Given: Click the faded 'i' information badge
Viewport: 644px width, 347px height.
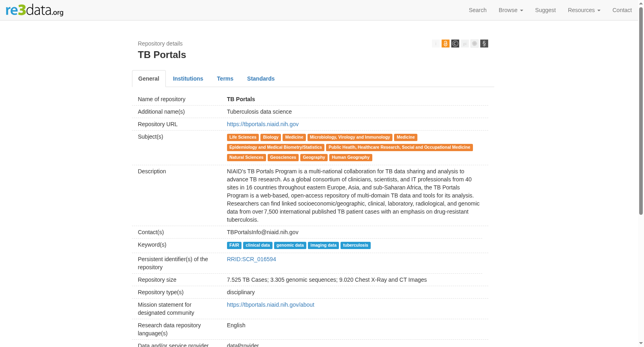Looking at the screenshot, I should click(436, 44).
